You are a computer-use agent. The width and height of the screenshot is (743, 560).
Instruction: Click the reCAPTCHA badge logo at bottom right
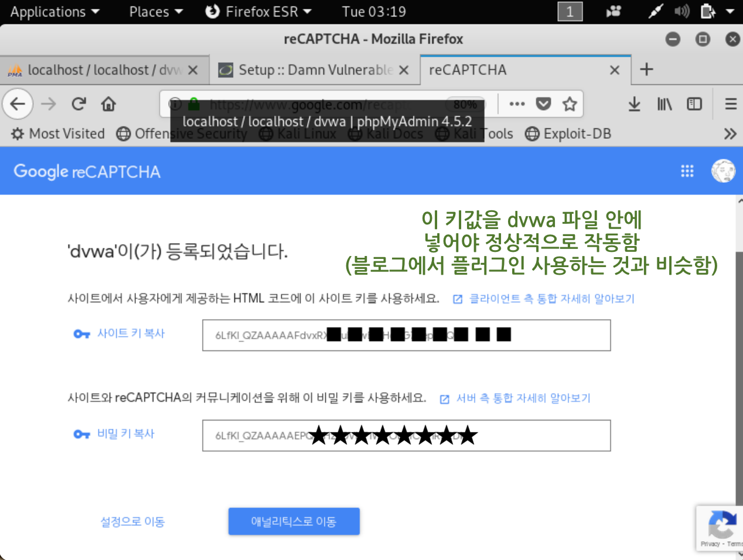[722, 524]
